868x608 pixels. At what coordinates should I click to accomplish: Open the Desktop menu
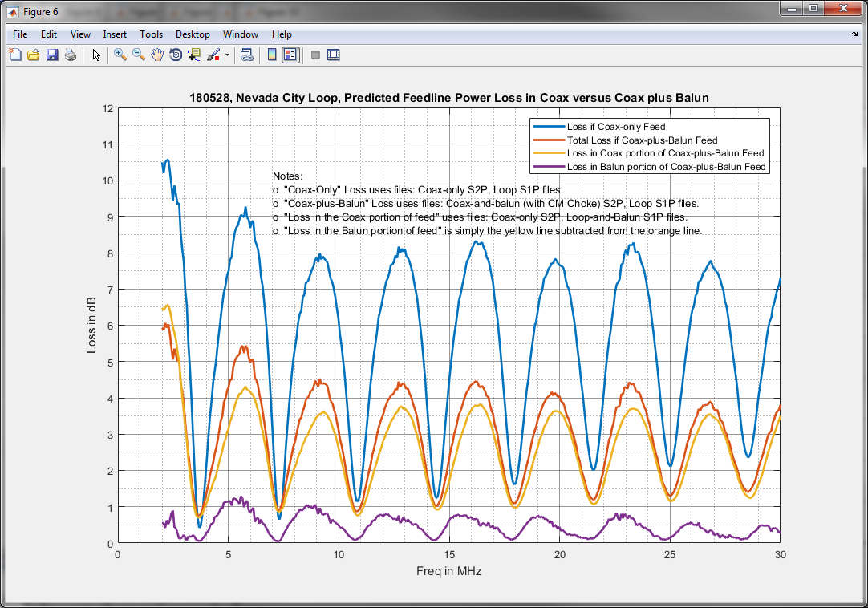tap(193, 34)
